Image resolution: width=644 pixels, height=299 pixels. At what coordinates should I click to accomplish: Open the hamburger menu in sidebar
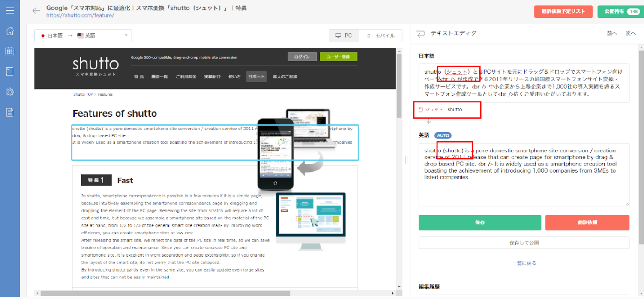click(9, 10)
